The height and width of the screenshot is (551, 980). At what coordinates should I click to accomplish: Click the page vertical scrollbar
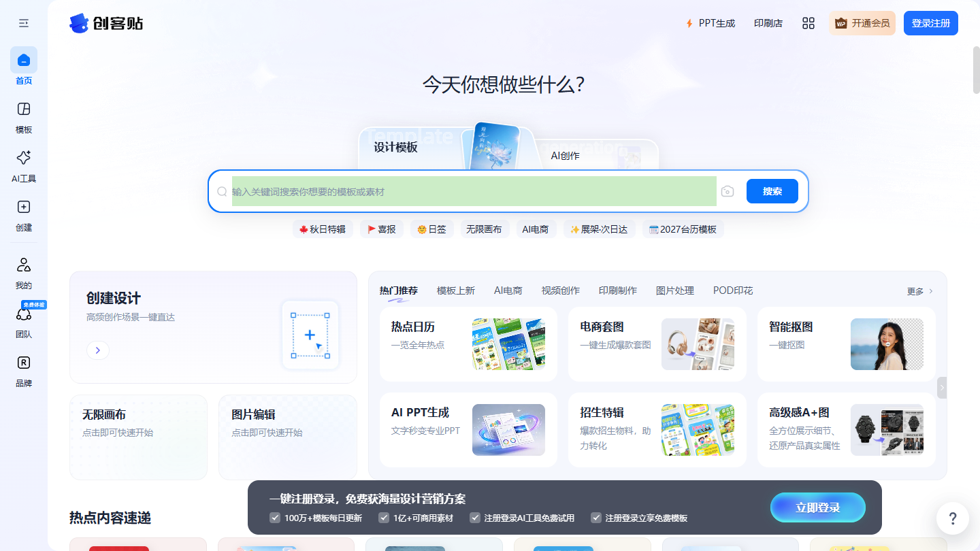click(x=976, y=71)
